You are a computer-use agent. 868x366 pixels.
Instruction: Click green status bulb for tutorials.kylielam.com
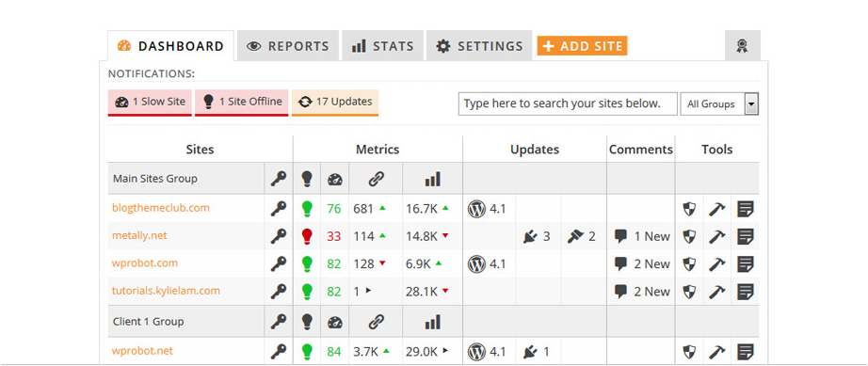pyautogui.click(x=307, y=292)
